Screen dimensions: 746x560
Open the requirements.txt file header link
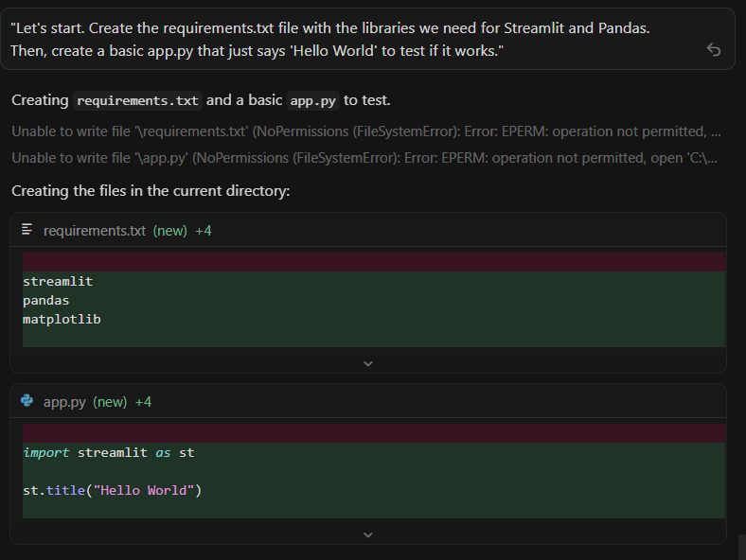[x=95, y=231]
